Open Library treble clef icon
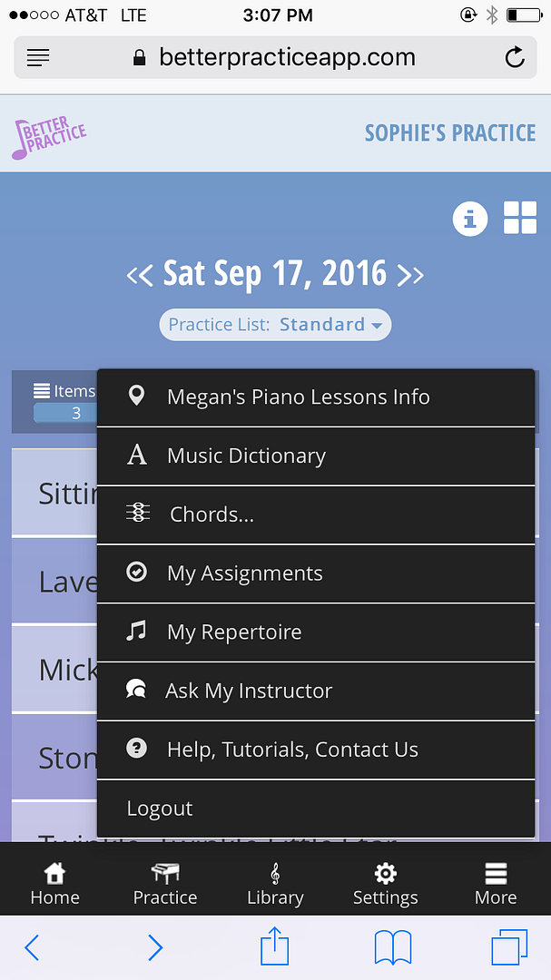 (275, 883)
